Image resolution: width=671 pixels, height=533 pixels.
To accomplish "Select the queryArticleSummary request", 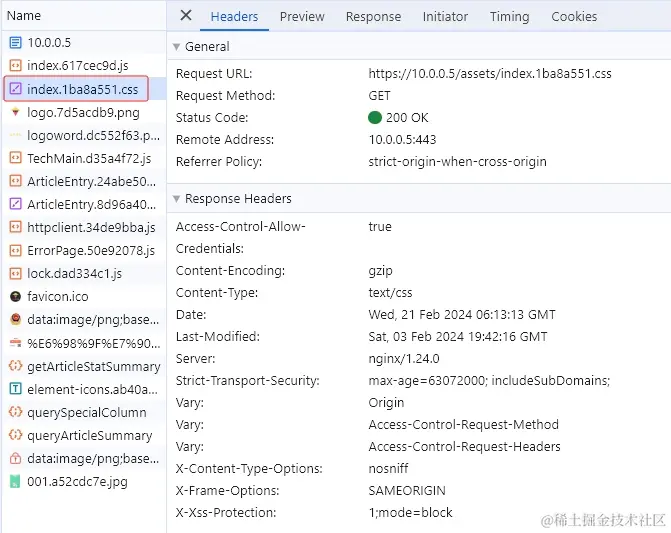I will pyautogui.click(x=84, y=435).
